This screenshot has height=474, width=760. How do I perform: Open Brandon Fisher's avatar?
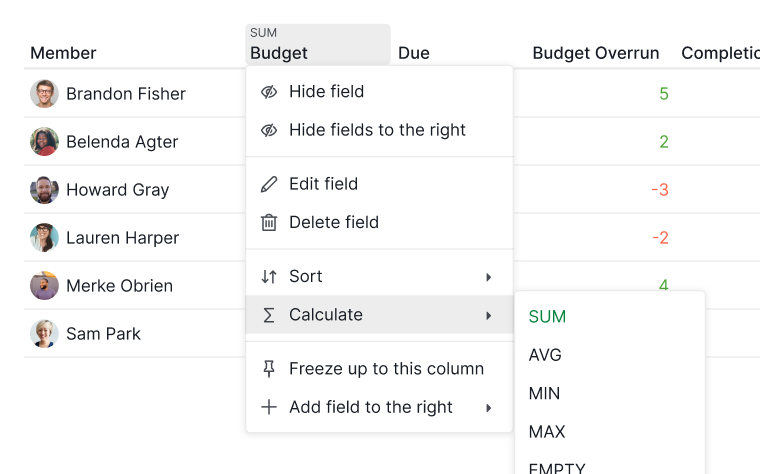(x=45, y=94)
